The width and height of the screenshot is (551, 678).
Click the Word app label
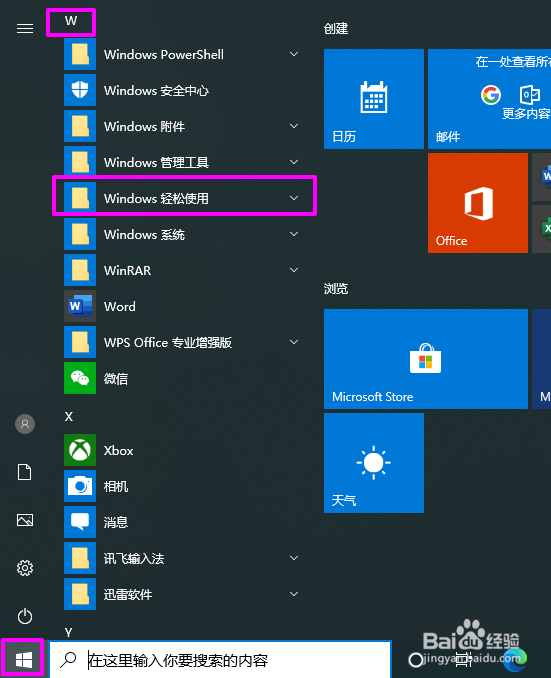(x=120, y=307)
